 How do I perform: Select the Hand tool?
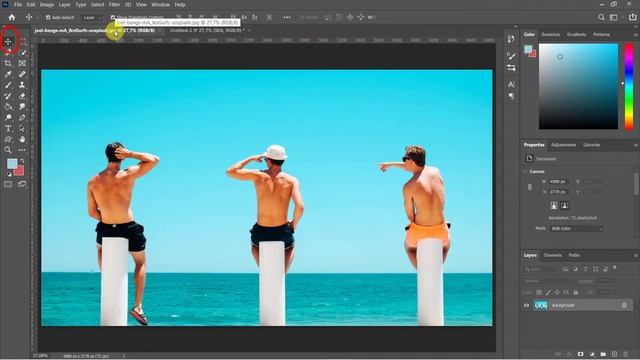22,139
